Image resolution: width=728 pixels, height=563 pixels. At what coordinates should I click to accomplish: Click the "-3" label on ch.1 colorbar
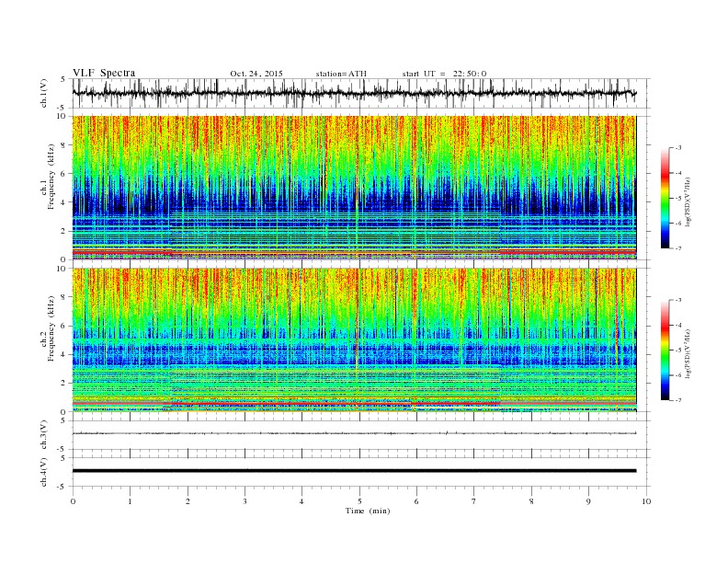click(677, 148)
